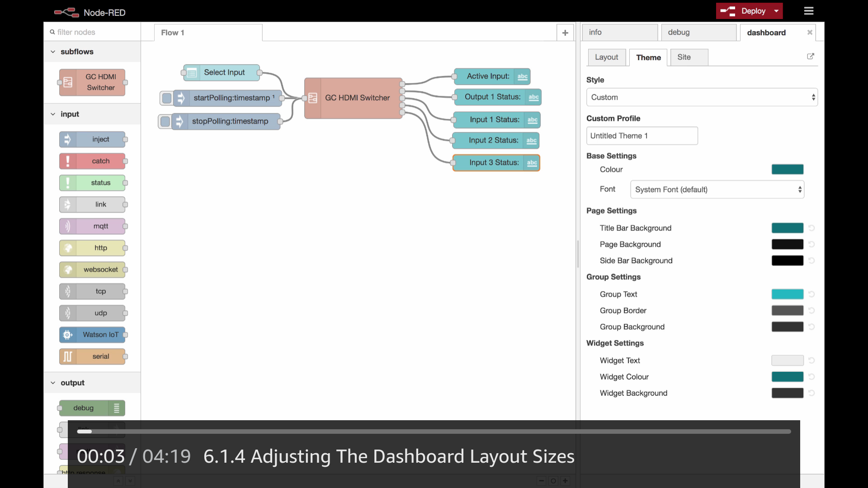The image size is (868, 488).
Task: Trigger the stopPolling inject button
Action: click(165, 122)
